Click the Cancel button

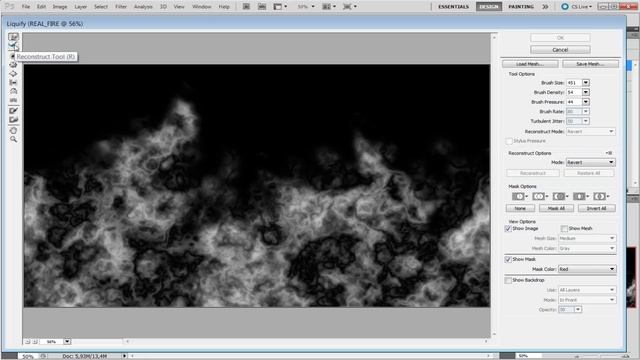click(560, 50)
